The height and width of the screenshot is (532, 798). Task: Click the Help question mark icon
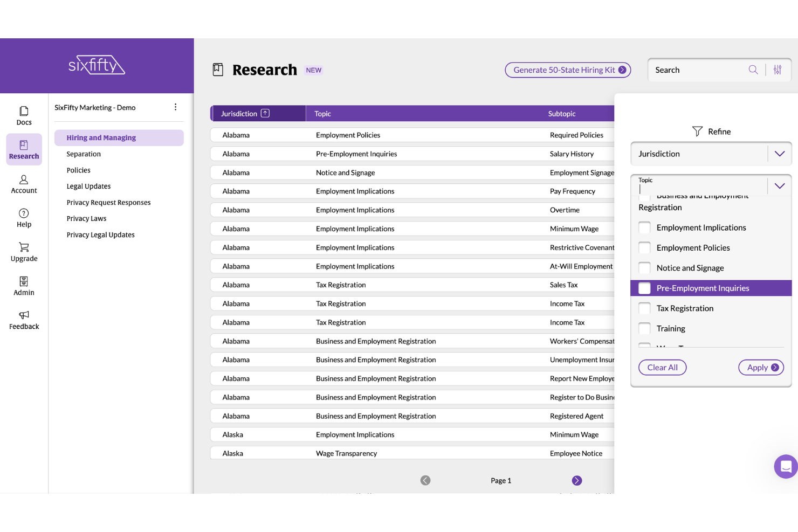click(x=24, y=213)
